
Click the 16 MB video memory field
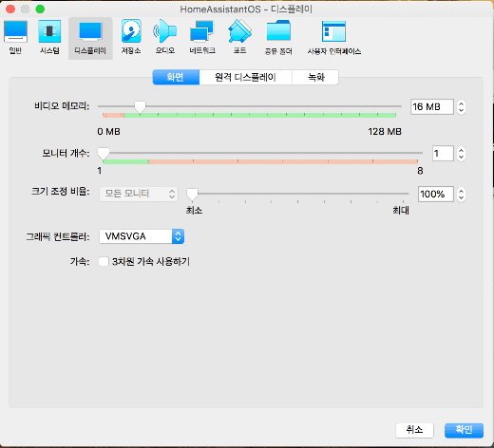point(432,107)
